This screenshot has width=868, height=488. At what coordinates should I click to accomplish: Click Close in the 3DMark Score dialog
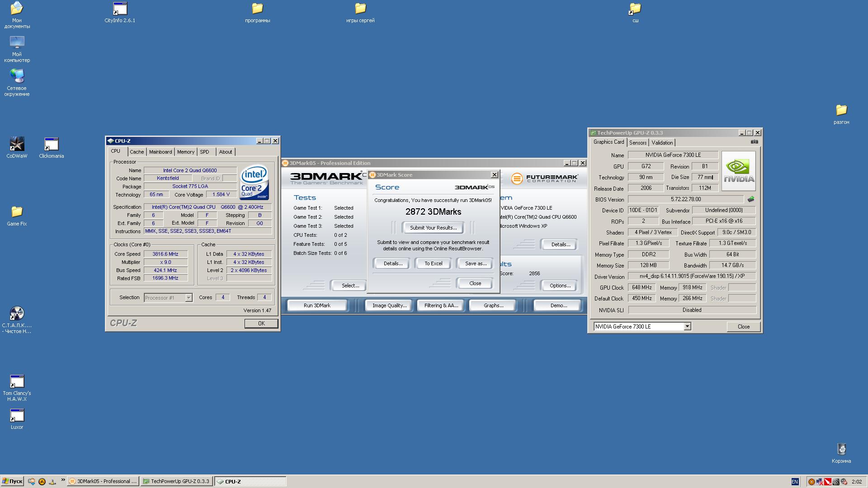point(475,283)
